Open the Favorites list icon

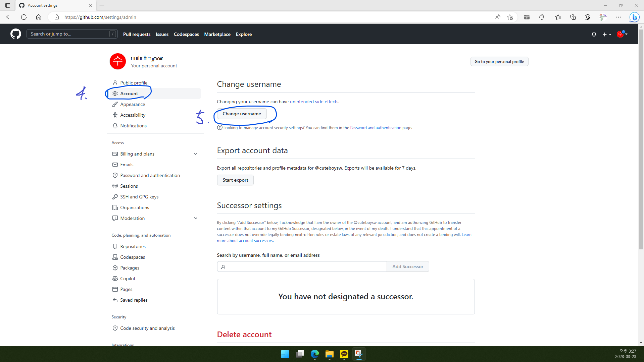pos(558,17)
